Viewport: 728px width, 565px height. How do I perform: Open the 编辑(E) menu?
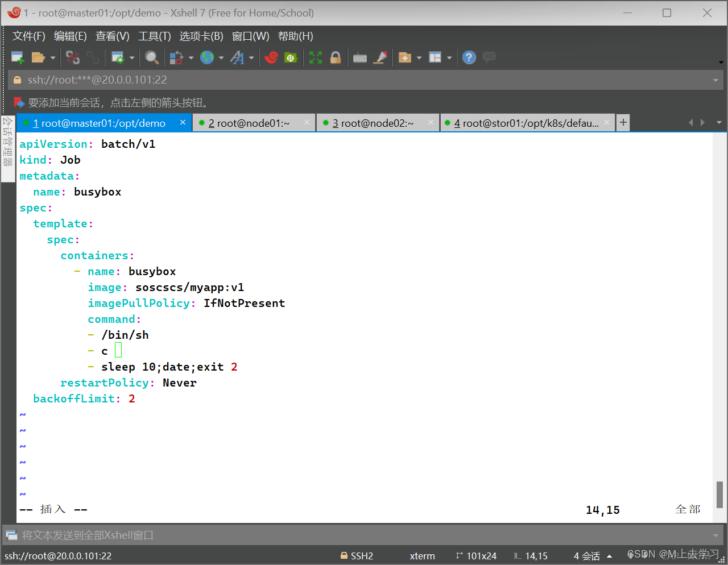click(71, 36)
